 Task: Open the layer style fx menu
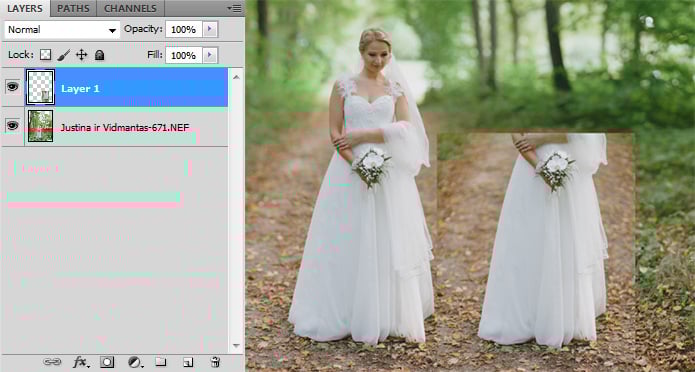coord(81,362)
